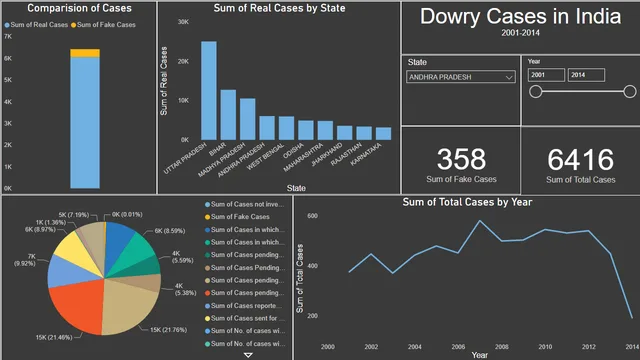Click the blue-dot legend entry Sum of No. of cases wi...
This screenshot has height=360, width=640.
(x=245, y=331)
